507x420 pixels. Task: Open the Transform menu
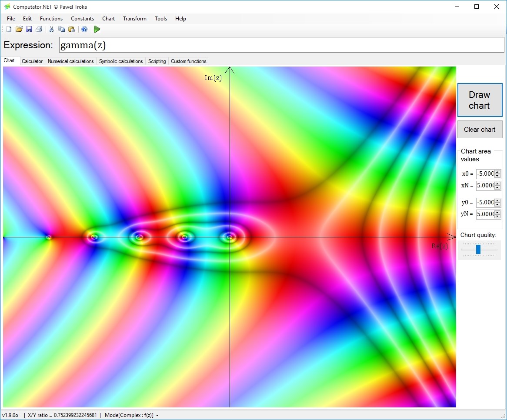(x=135, y=19)
